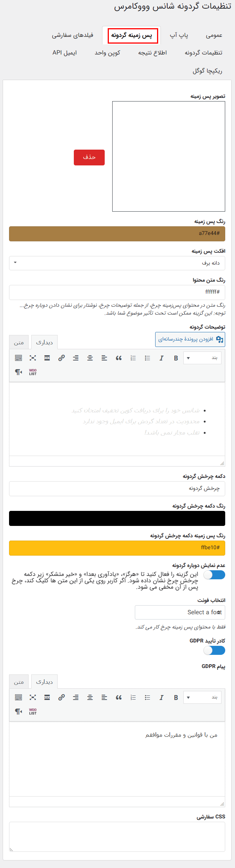Switch wheel description editor to دیداری tab
The height and width of the screenshot is (868, 235).
coord(44,342)
